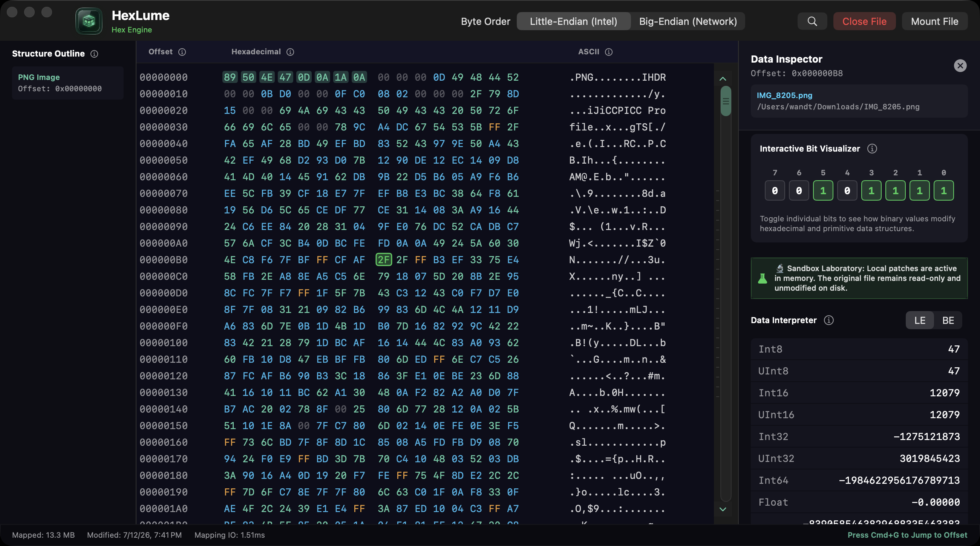Click the file path /Users/wandt/Downloads/IMG_8205.png
This screenshot has height=546, width=980.
[x=838, y=107]
